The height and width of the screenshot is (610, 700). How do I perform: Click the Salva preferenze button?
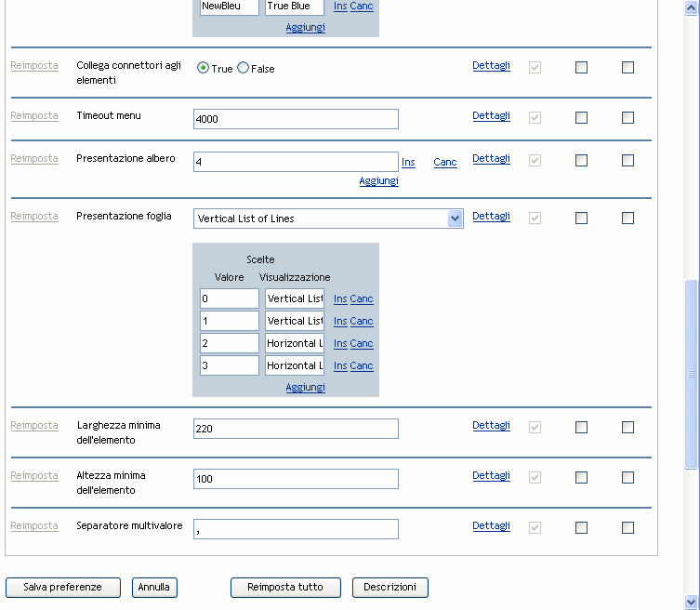point(64,588)
